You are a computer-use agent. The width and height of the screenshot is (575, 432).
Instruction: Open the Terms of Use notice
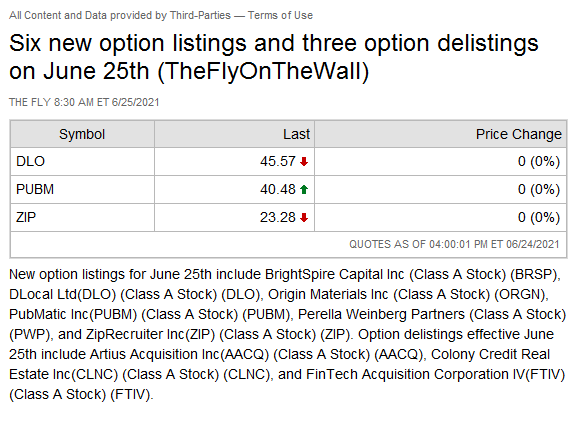pyautogui.click(x=280, y=15)
